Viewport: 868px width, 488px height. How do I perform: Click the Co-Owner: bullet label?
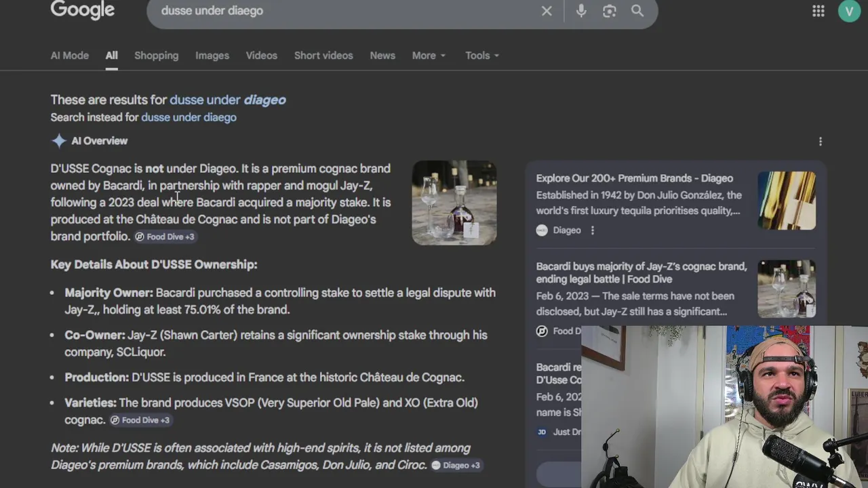[x=95, y=335]
